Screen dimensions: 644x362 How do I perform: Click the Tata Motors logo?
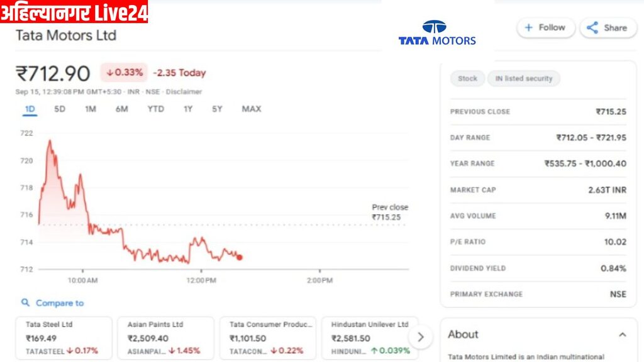(437, 33)
